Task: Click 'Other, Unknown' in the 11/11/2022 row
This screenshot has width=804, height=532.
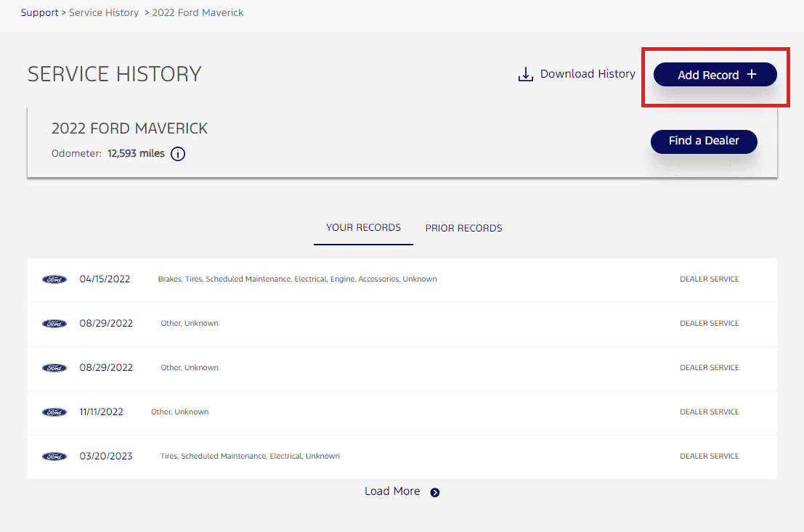Action: pos(179,412)
